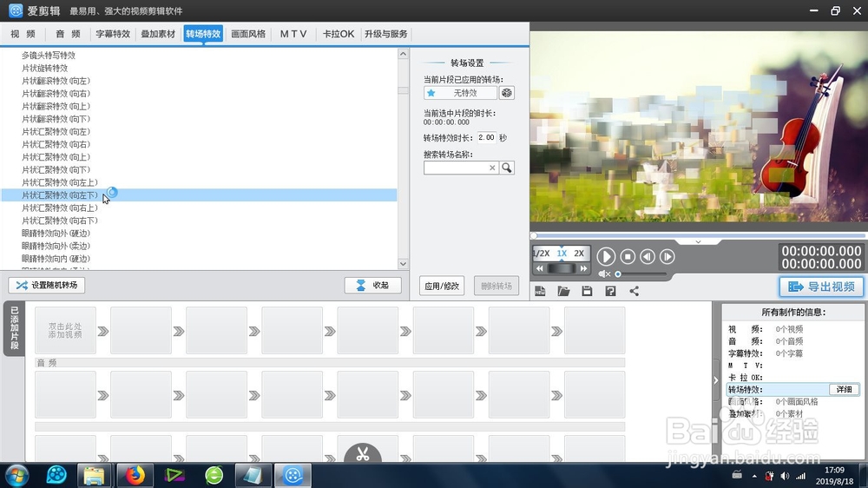868x488 pixels.
Task: Open help with the question mark icon
Action: pos(610,292)
